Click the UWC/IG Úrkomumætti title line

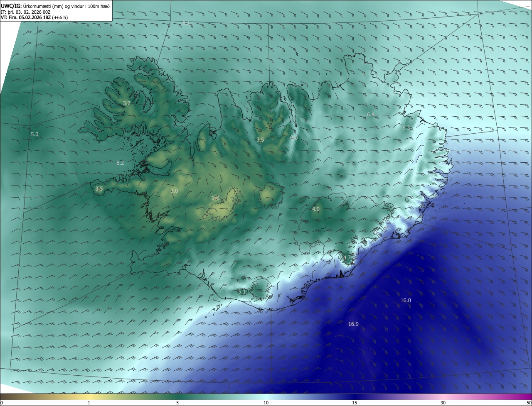(x=56, y=6)
